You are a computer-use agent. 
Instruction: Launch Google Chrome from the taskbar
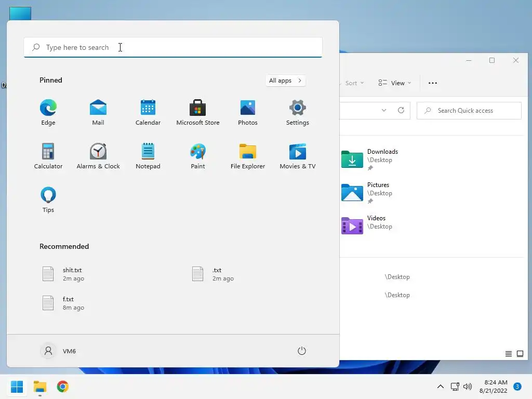point(63,387)
